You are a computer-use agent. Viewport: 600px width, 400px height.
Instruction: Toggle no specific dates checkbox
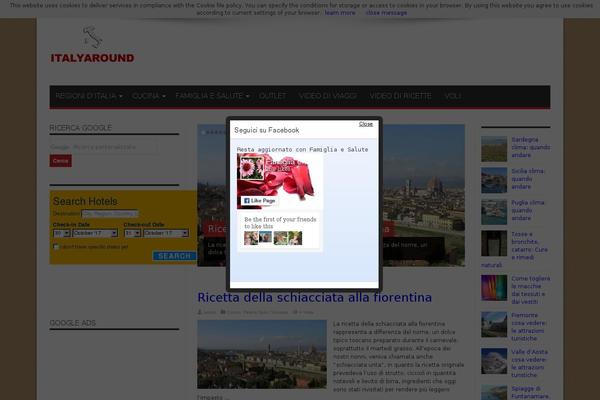click(x=56, y=247)
